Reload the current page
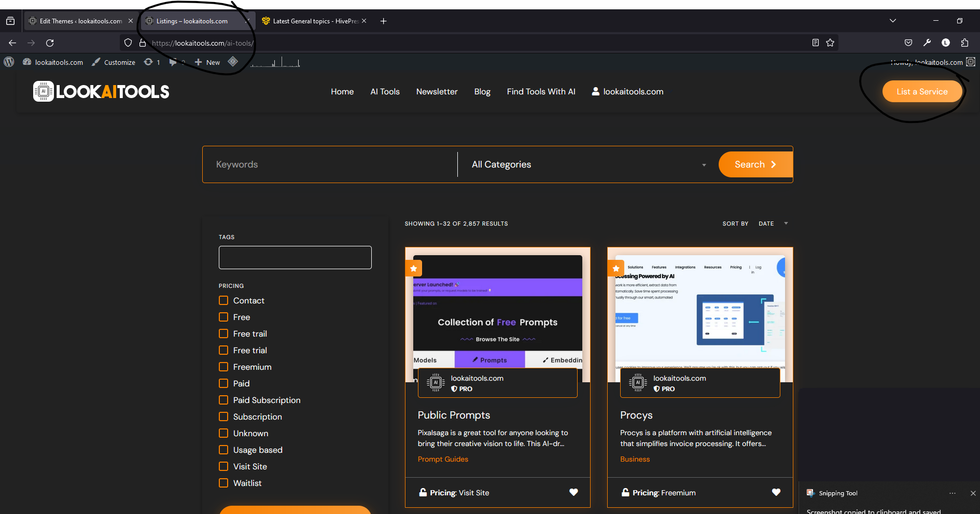The height and width of the screenshot is (514, 980). click(x=50, y=43)
